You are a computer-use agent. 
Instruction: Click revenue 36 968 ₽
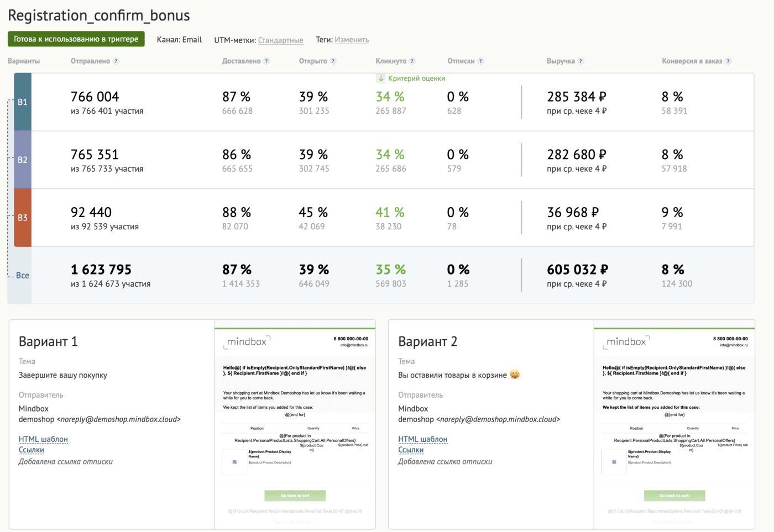(x=573, y=213)
